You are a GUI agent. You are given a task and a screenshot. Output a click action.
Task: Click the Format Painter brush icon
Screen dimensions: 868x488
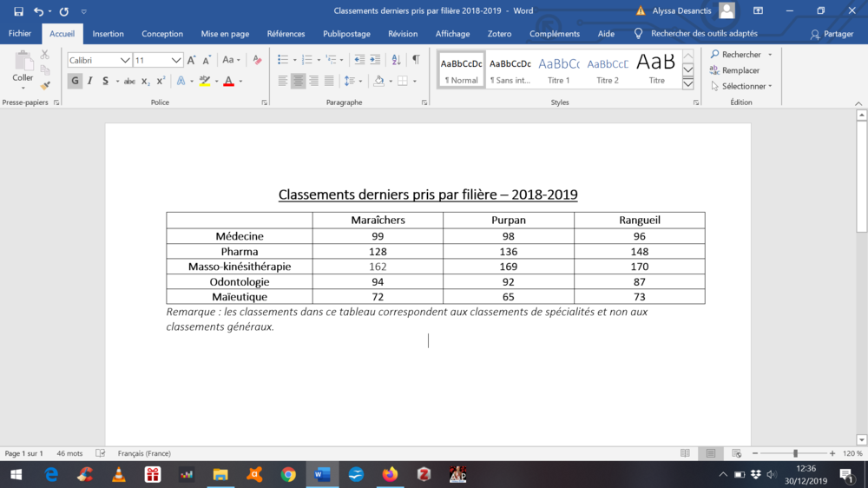tap(45, 85)
